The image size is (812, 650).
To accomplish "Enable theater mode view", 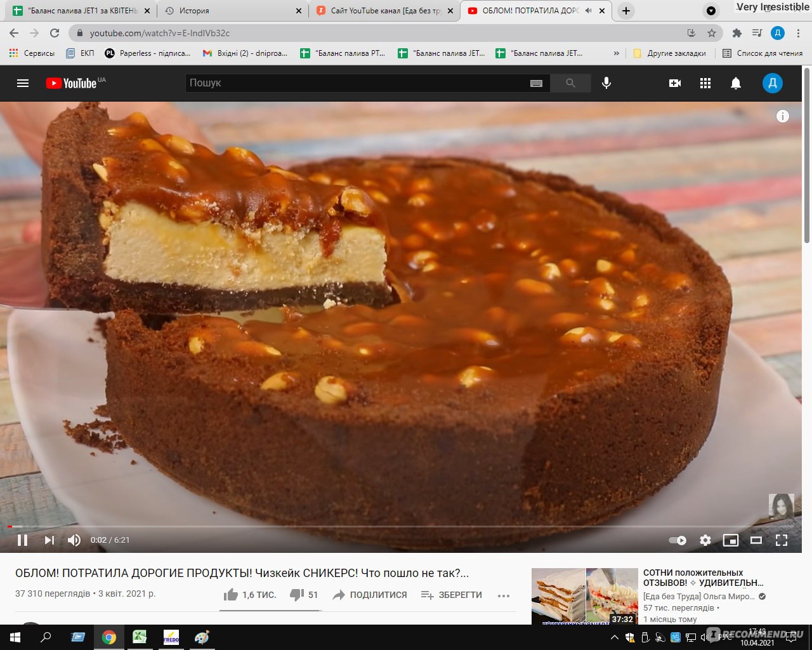I will pyautogui.click(x=756, y=540).
